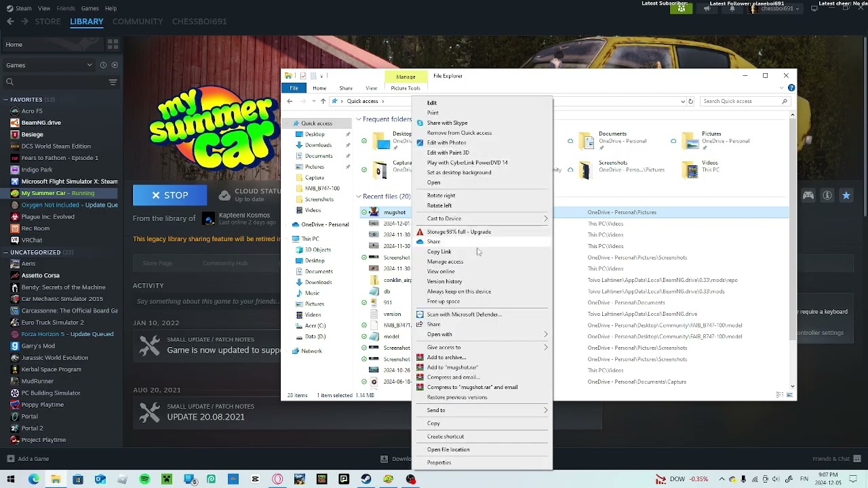The image size is (868, 488).
Task: Open the Steam COMMUNITY tab
Action: [x=138, y=22]
